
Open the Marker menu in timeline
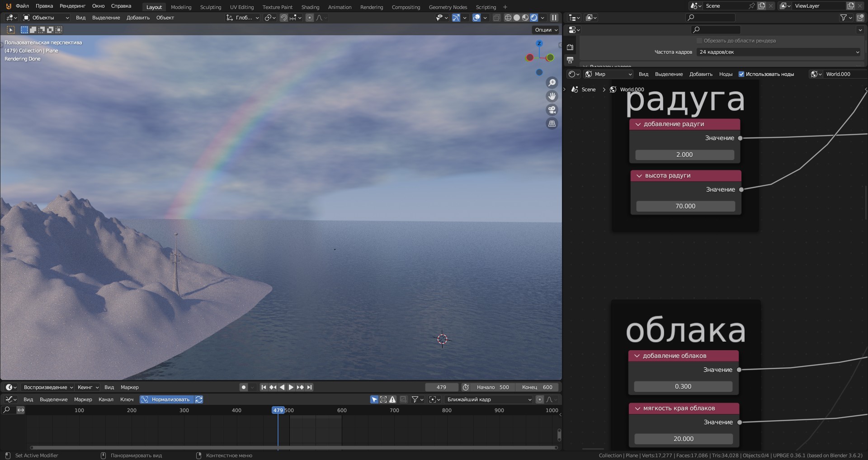click(x=129, y=387)
